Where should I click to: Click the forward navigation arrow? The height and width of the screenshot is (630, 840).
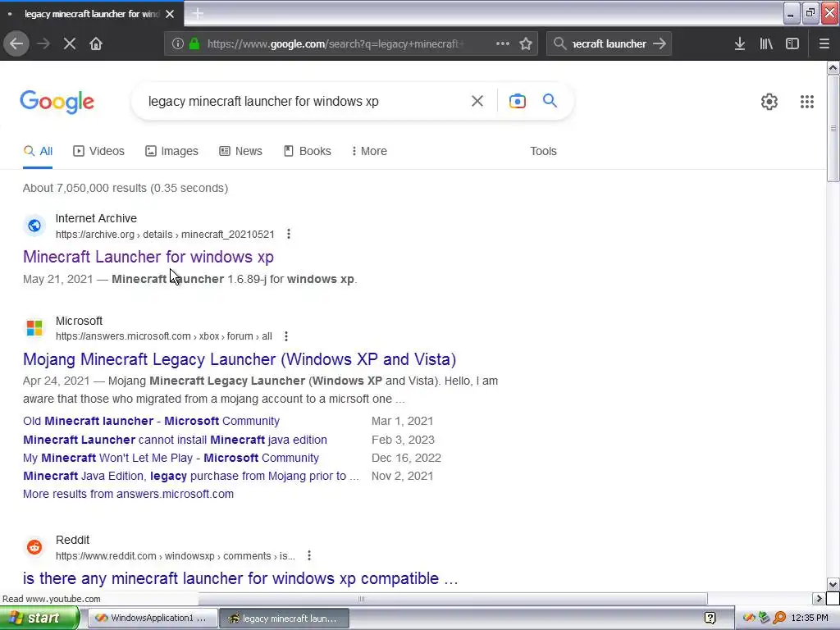(x=43, y=44)
